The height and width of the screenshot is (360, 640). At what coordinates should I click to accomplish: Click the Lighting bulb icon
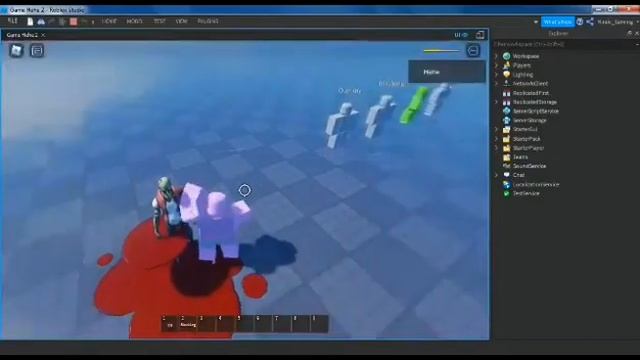pos(507,74)
